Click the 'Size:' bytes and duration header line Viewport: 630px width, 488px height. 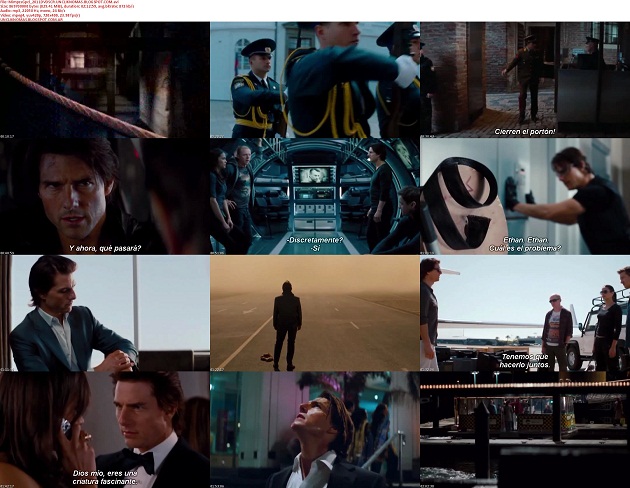67,6
